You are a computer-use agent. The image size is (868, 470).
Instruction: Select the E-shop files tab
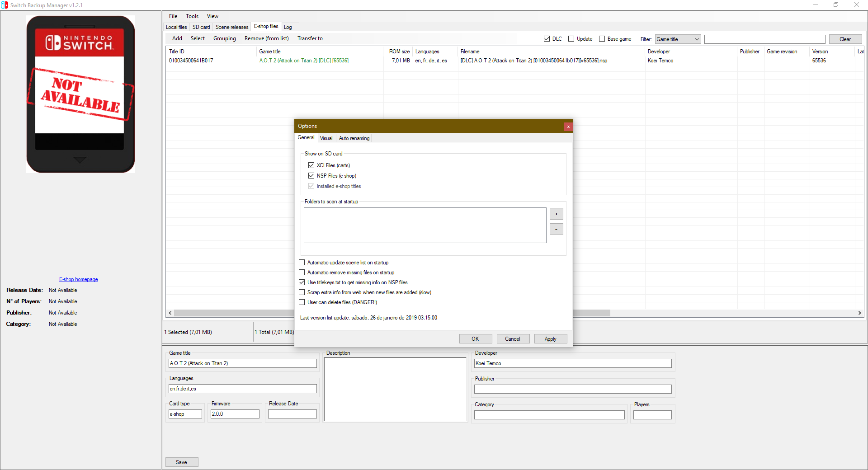[266, 26]
